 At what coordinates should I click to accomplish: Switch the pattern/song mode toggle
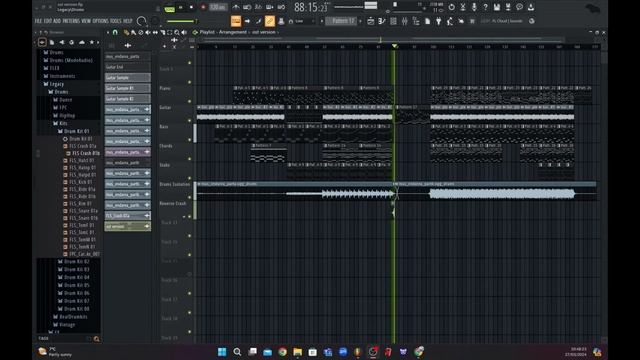169,7
